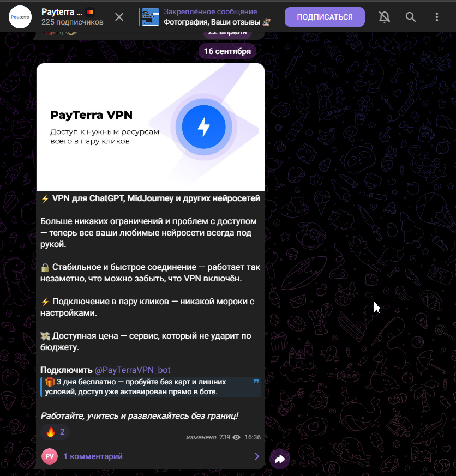Open the @PayTerraVPN_bot link
This screenshot has width=456, height=476.
pyautogui.click(x=133, y=370)
